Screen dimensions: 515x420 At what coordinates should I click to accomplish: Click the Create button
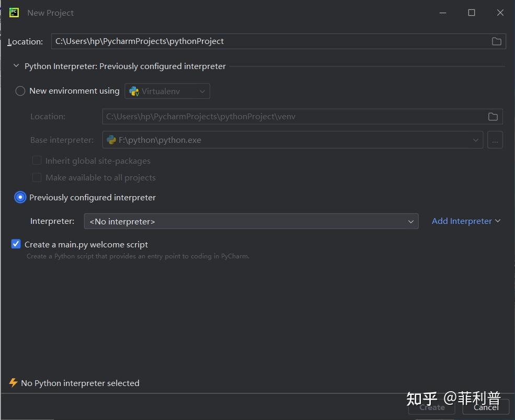[432, 407]
